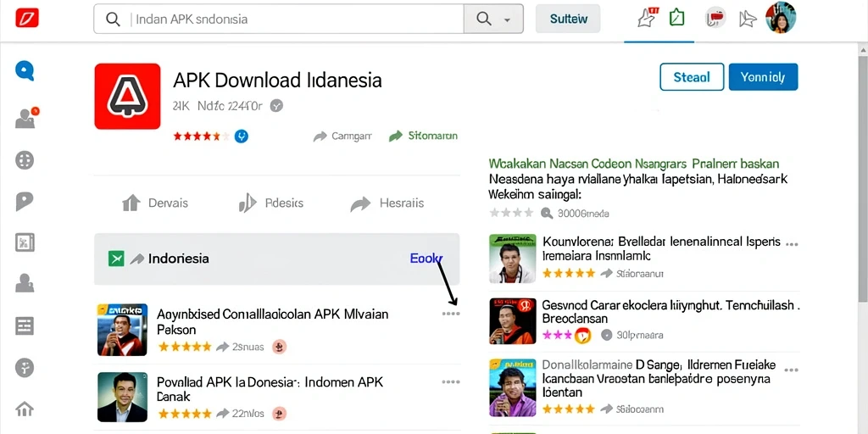868x434 pixels.
Task: Select the plain person silhouette sidebar icon
Action: 25,283
